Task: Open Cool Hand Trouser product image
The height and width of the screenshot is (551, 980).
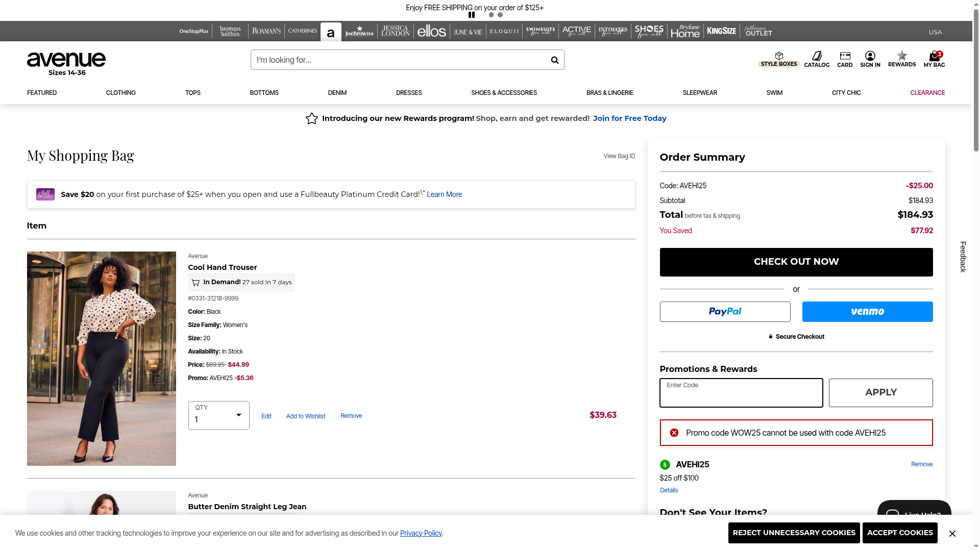Action: [x=102, y=359]
